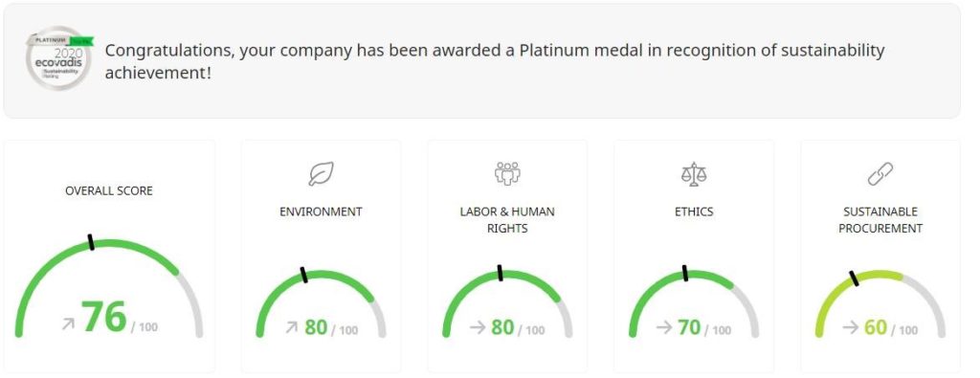Image resolution: width=980 pixels, height=378 pixels.
Task: Click the flat trend arrow beside Labor 80
Action: click(478, 327)
